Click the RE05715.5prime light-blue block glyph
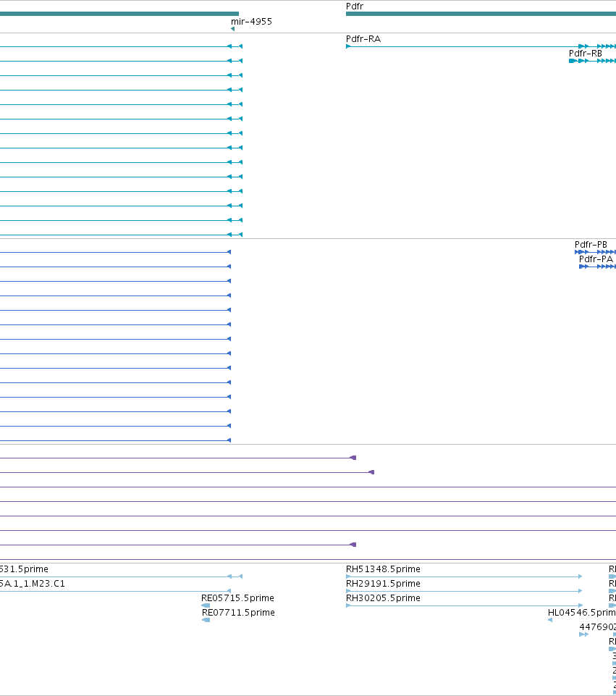The height and width of the screenshot is (696, 616). (206, 605)
